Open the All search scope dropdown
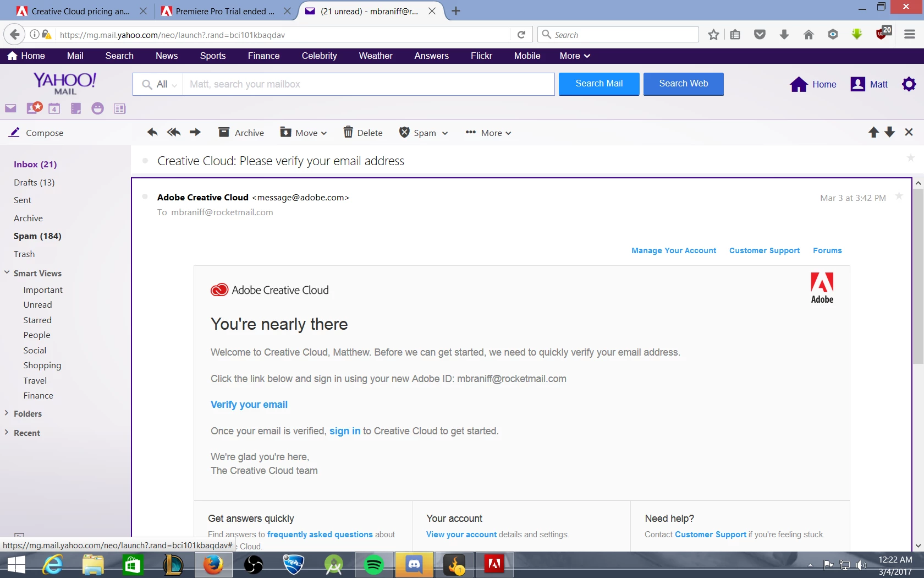Viewport: 924px width, 578px height. point(158,84)
